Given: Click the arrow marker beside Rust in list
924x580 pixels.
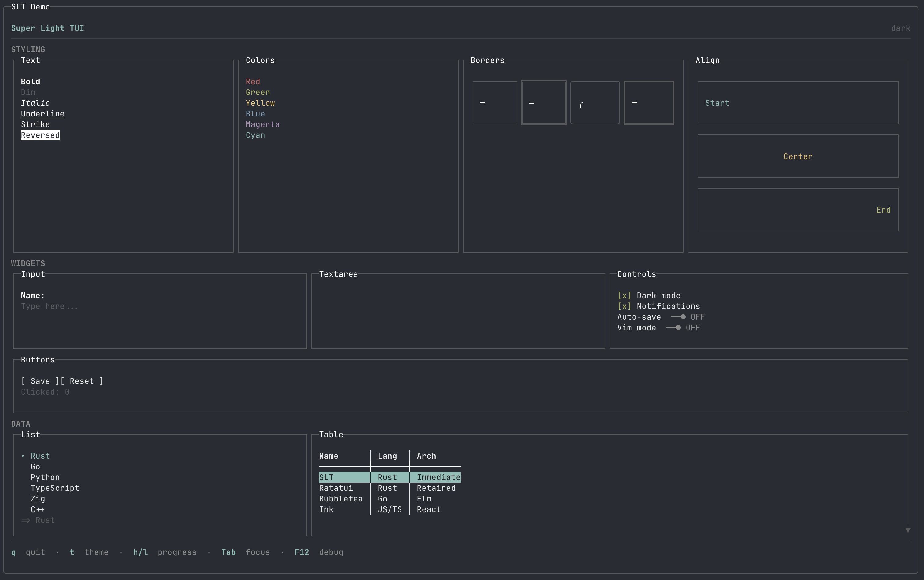Looking at the screenshot, I should [24, 456].
